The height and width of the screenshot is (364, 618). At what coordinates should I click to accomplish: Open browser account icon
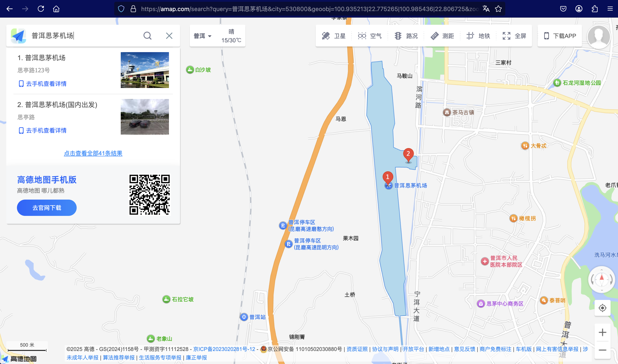point(579,9)
